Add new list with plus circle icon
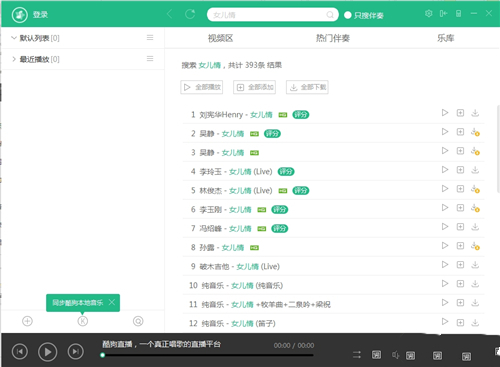 [27, 321]
